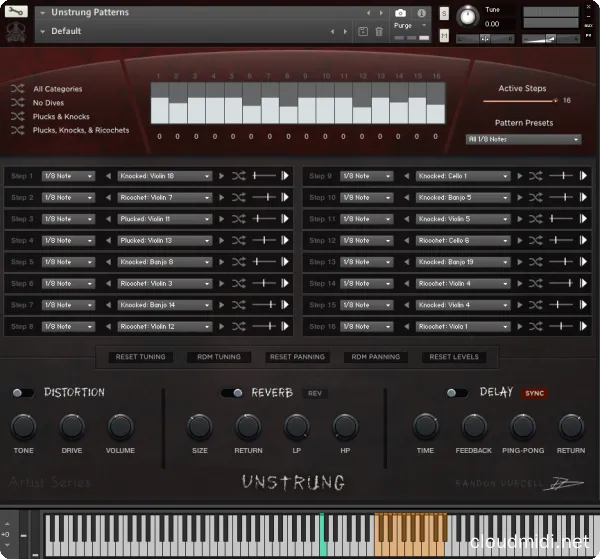Select previous sample for Step 9
The height and width of the screenshot is (559, 600).
tap(407, 176)
